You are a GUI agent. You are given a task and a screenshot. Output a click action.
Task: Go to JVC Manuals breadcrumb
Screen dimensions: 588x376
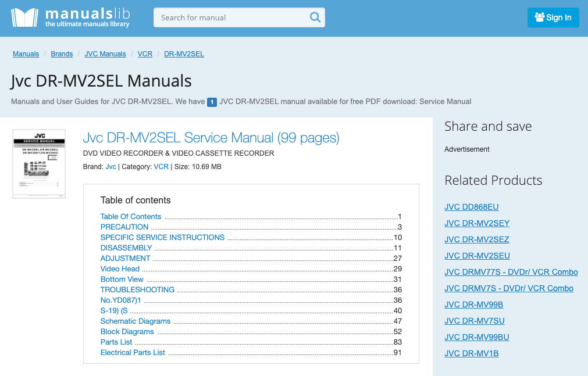click(x=105, y=54)
